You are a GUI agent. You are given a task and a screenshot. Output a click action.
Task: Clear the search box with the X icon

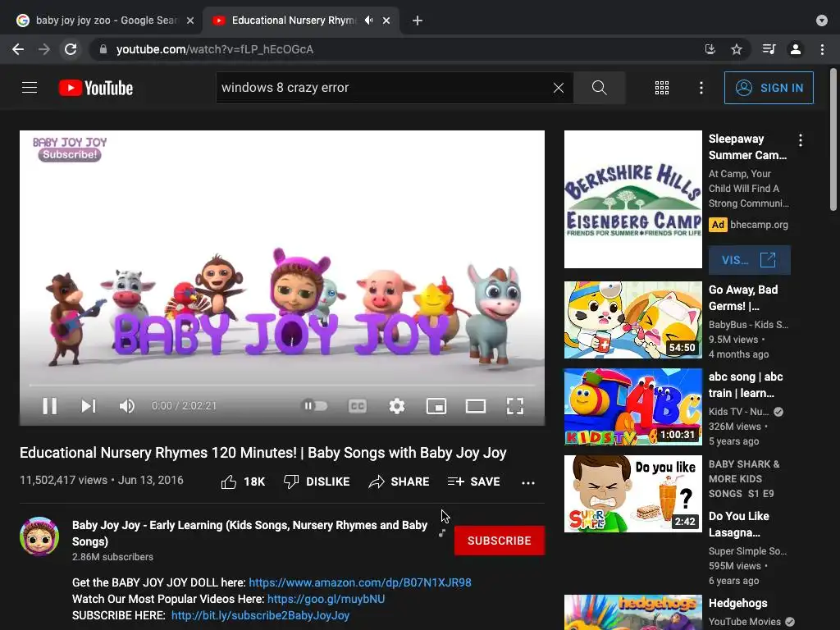[558, 87]
